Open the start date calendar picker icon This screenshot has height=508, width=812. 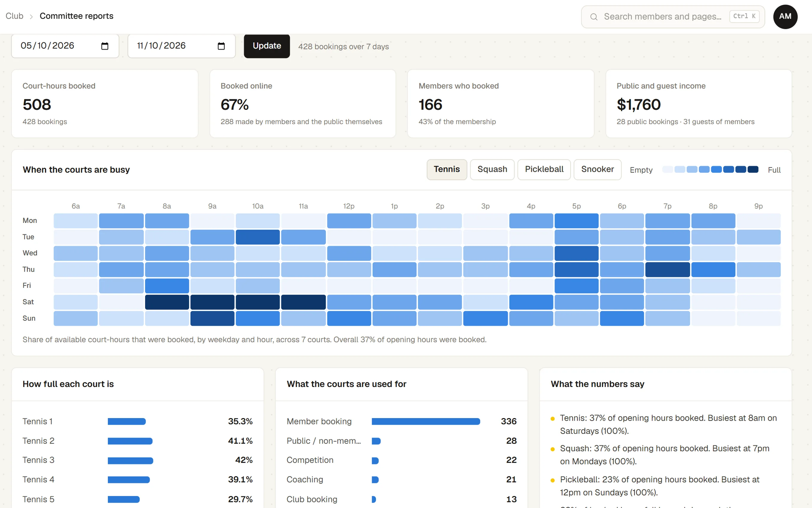click(x=105, y=46)
